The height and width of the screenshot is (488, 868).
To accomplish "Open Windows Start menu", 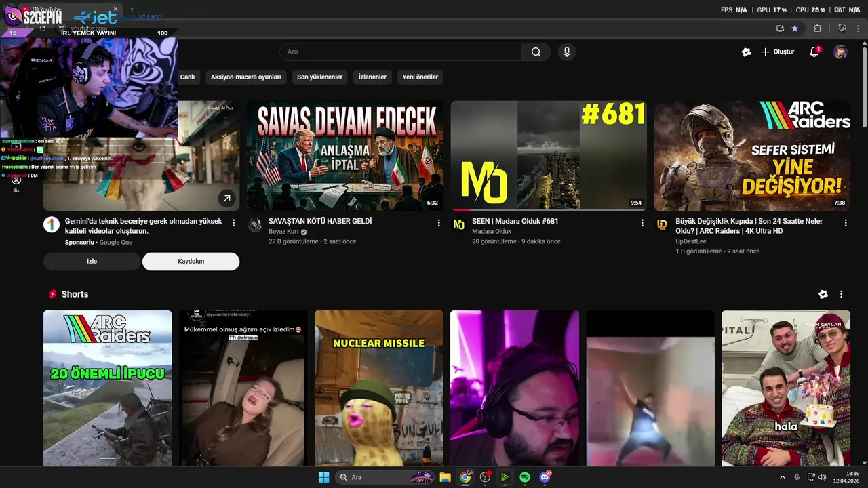I will point(323,477).
